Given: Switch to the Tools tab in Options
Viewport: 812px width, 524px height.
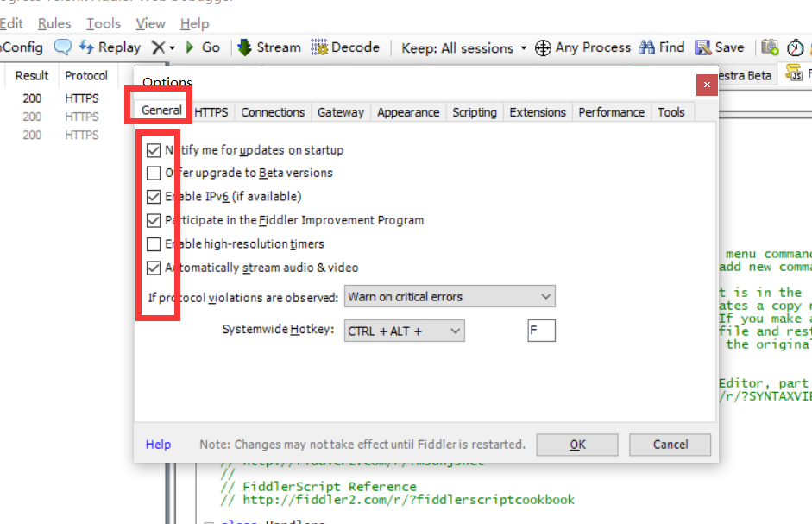Looking at the screenshot, I should click(x=671, y=112).
